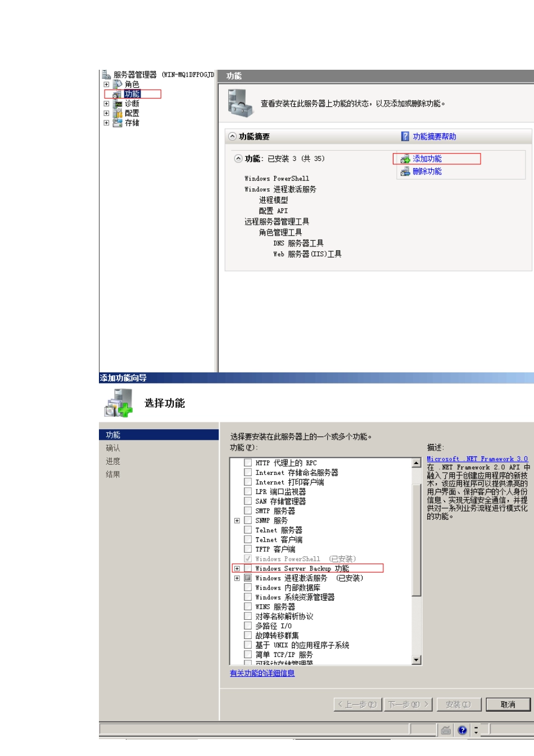534x756 pixels.
Task: Check Internet 存储命名服务器 checkbox
Action: point(248,472)
